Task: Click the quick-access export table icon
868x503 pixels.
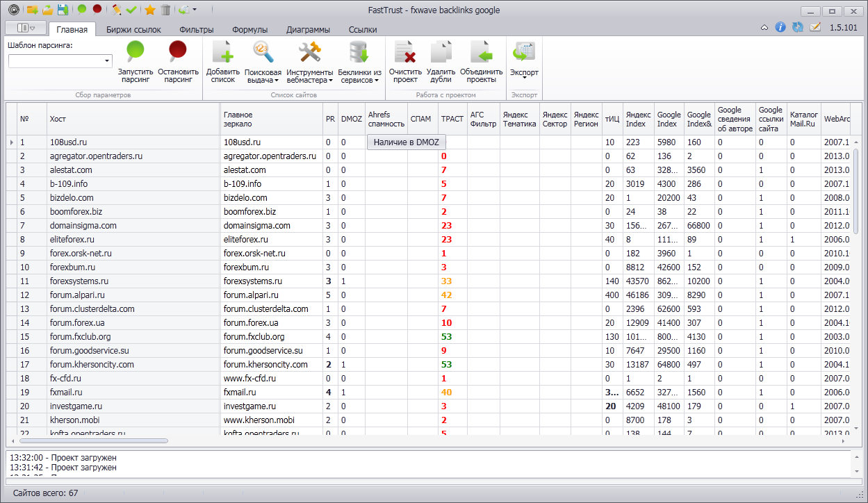Action: pyautogui.click(x=184, y=10)
